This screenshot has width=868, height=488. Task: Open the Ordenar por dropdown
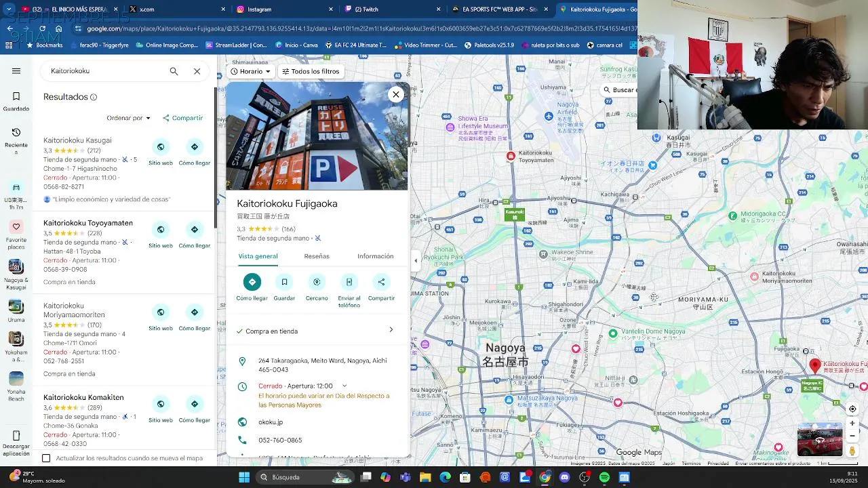click(128, 118)
